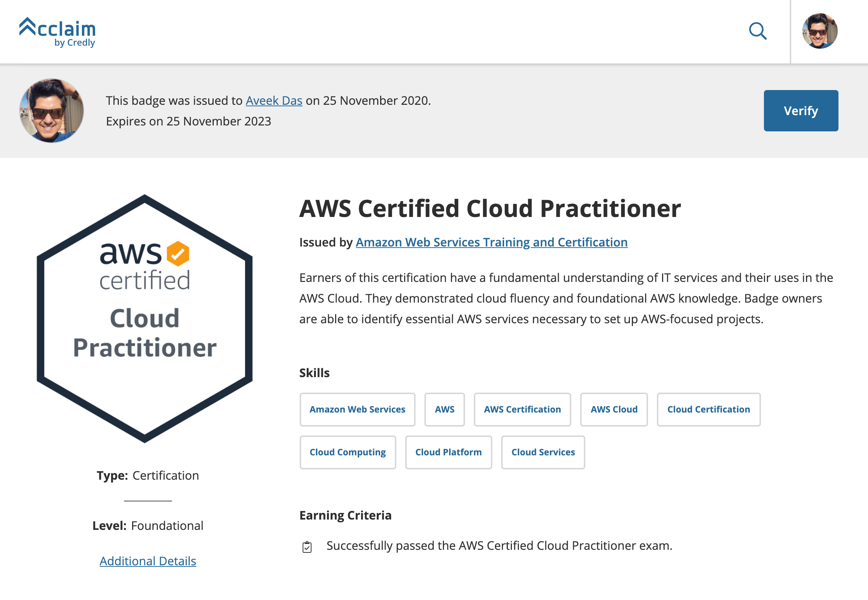
Task: Click the badge earner's profile photo
Action: pyautogui.click(x=52, y=111)
